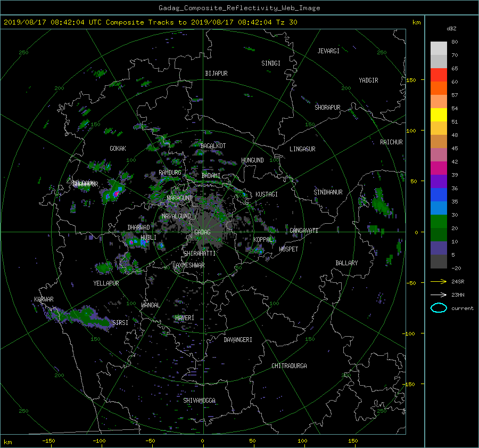Click the Gadag_Composite_Reflectivity_Web_Image title
The image size is (479, 448).
[x=239, y=8]
